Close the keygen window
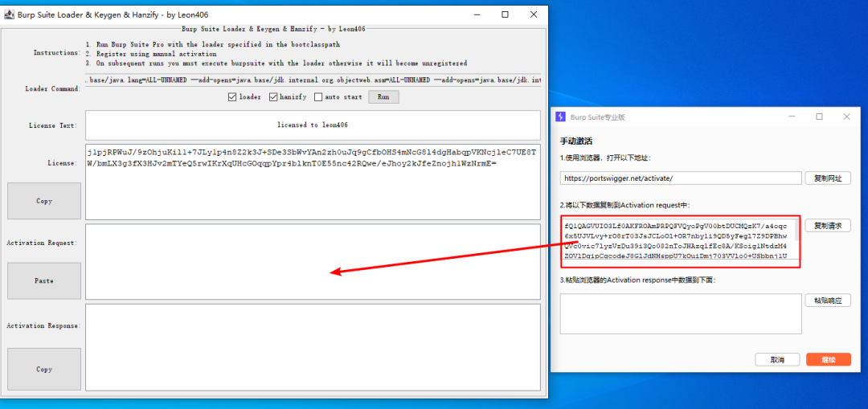Image resolution: width=868 pixels, height=409 pixels. 533,15
